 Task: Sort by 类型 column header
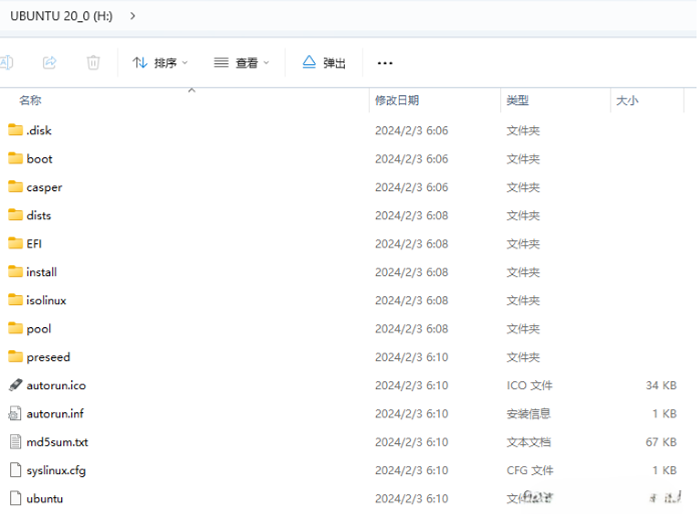(x=517, y=100)
